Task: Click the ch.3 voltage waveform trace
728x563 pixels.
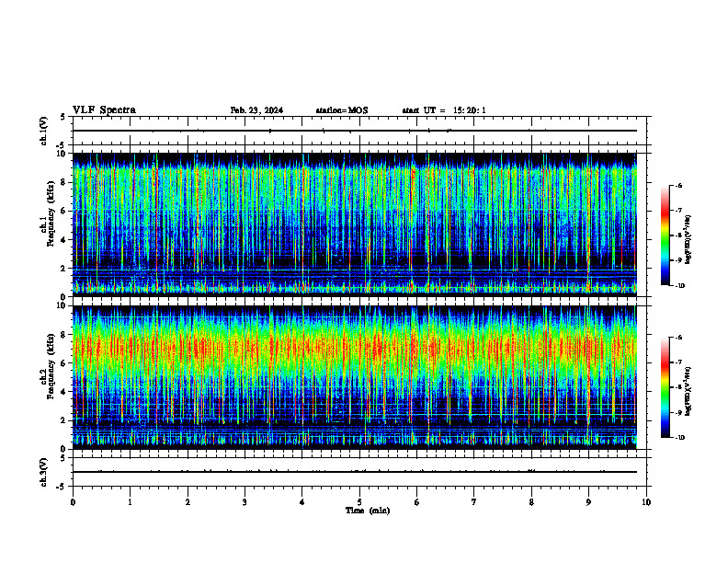Action: click(354, 472)
